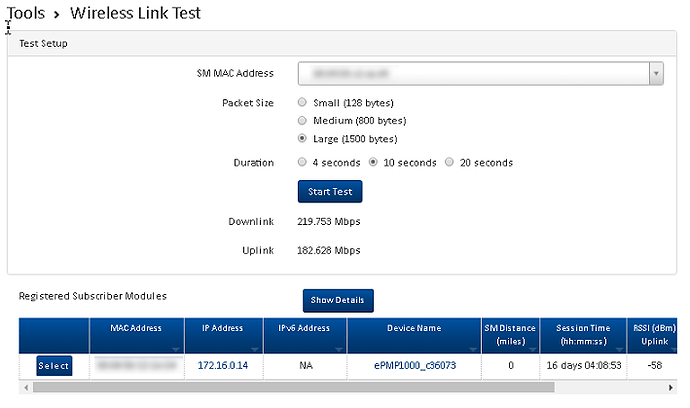
Task: Choose Medium (800 bytes) packet size
Action: coord(303,120)
